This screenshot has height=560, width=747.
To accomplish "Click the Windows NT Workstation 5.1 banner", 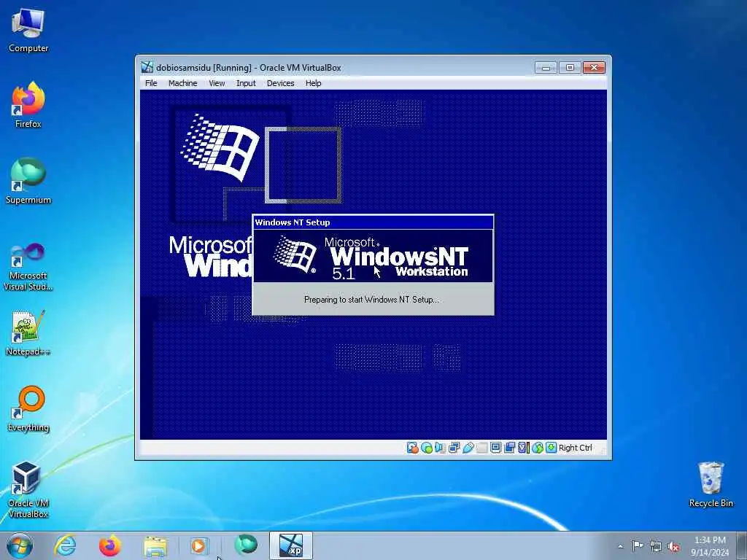I will 373,256.
